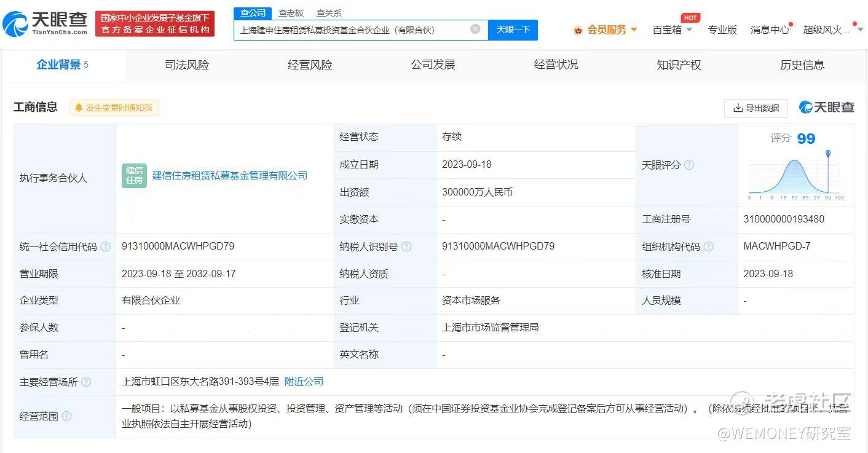Clear the search box with the X icon
The width and height of the screenshot is (868, 453).
coord(475,29)
